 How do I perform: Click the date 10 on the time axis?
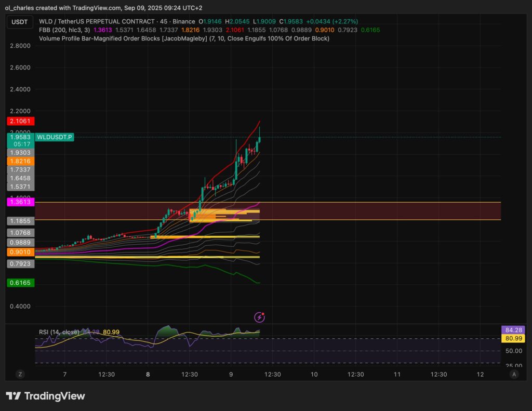point(314,374)
